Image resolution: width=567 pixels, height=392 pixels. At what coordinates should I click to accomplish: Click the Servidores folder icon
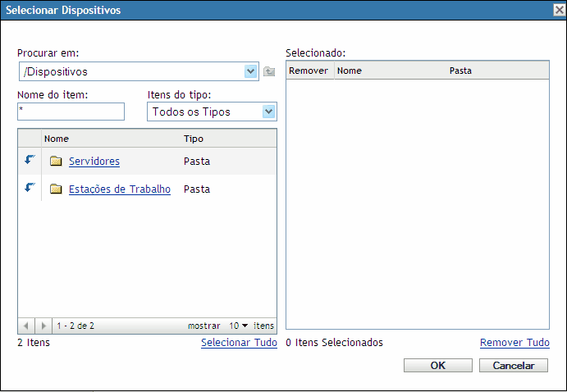tap(56, 162)
